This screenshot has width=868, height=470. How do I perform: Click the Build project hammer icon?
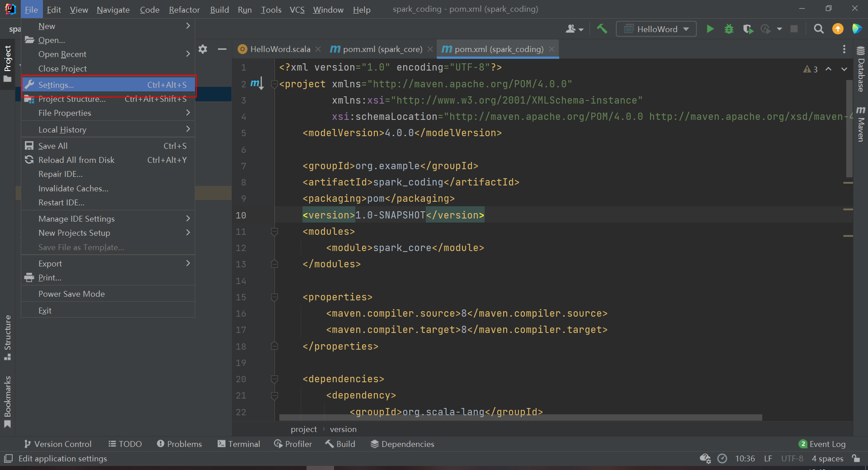tap(602, 29)
